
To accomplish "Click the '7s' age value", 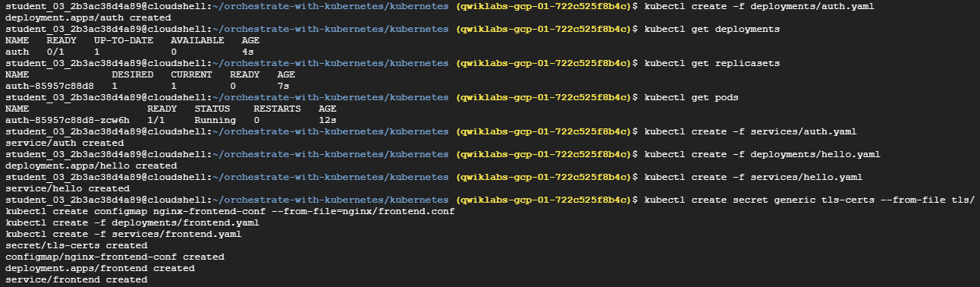I will (284, 86).
